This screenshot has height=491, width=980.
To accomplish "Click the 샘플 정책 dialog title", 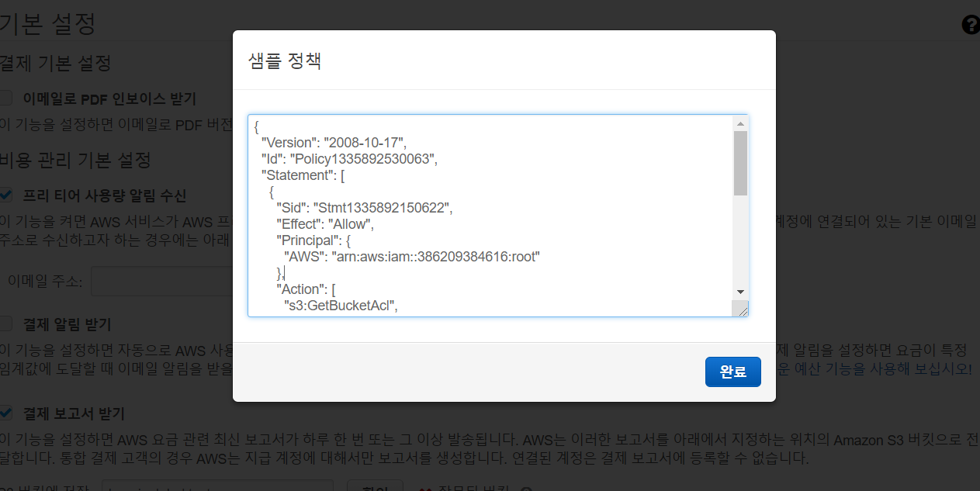I will 284,61.
